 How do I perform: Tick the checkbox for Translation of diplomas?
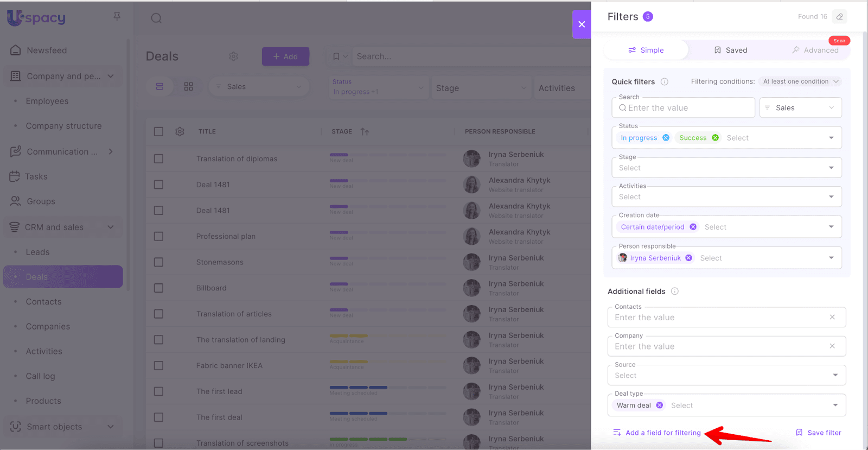click(158, 159)
